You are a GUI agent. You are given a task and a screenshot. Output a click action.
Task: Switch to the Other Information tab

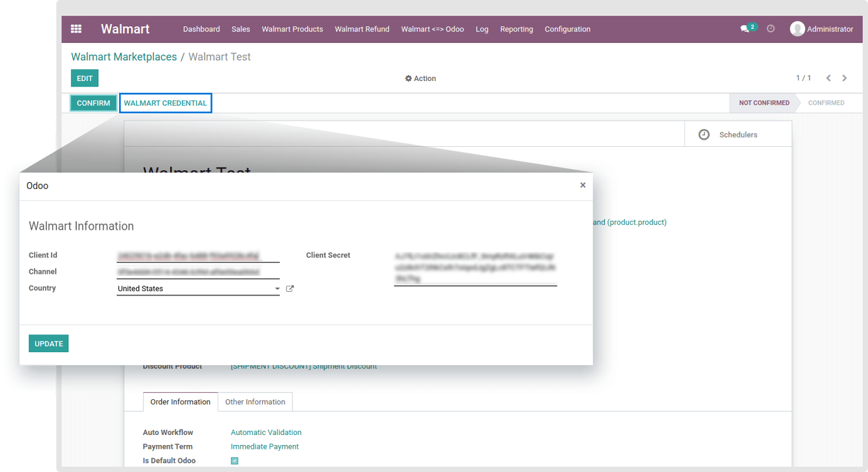[255, 402]
